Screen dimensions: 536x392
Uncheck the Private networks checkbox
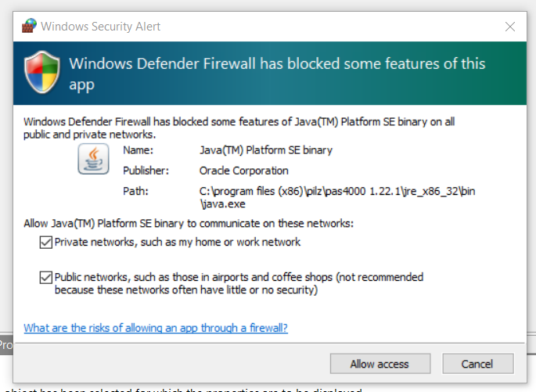pyautogui.click(x=46, y=243)
